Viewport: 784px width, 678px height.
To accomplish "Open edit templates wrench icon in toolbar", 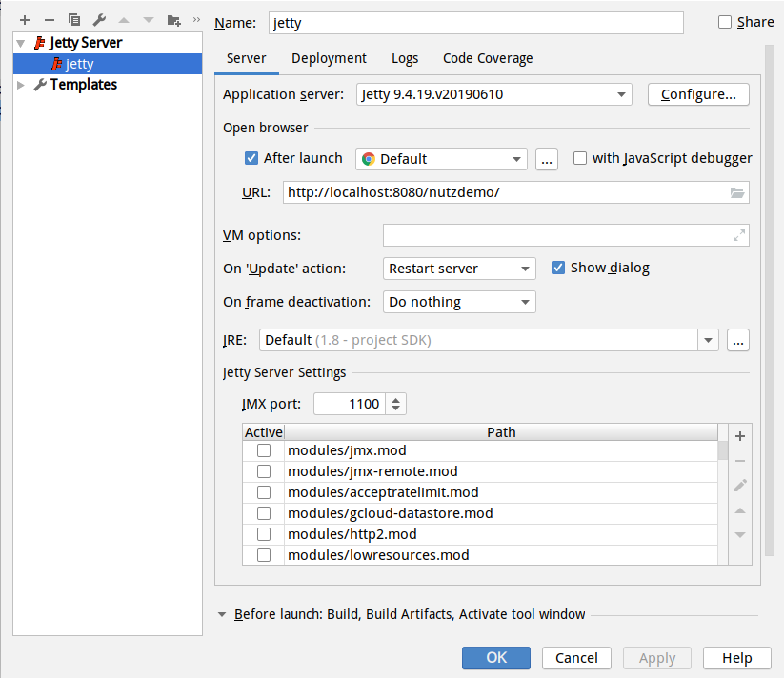I will tap(99, 20).
